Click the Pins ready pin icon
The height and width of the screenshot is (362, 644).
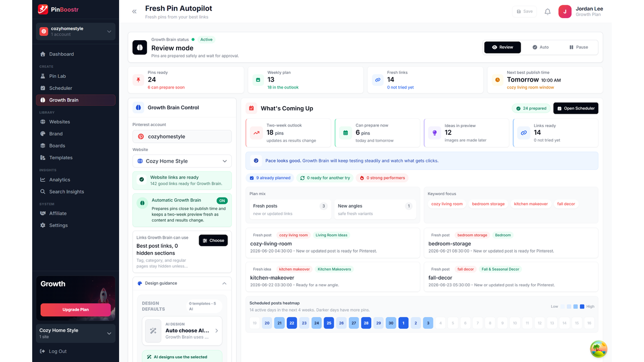(138, 79)
